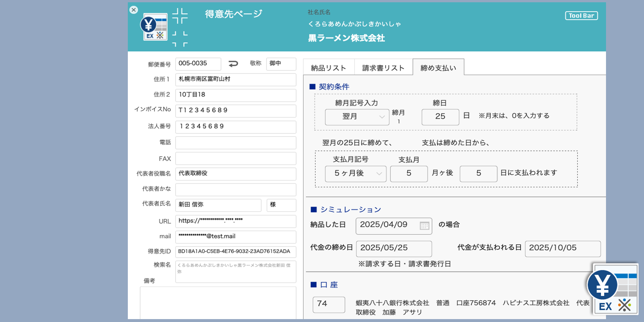Expand the 翌月 closing month dropdown

[x=357, y=117]
